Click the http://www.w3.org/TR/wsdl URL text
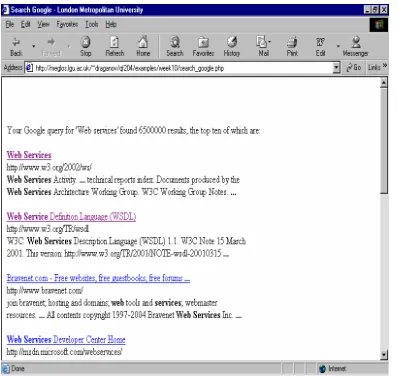 [48, 229]
